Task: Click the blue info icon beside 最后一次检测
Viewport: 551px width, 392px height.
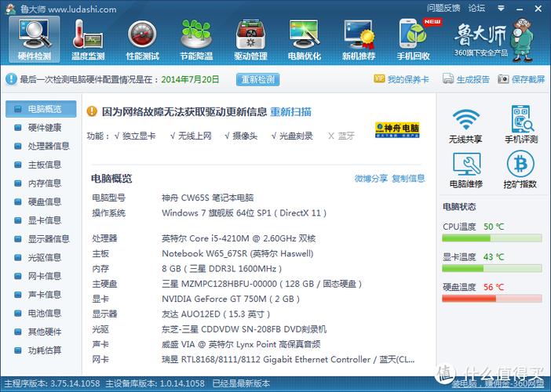Action: click(11, 79)
